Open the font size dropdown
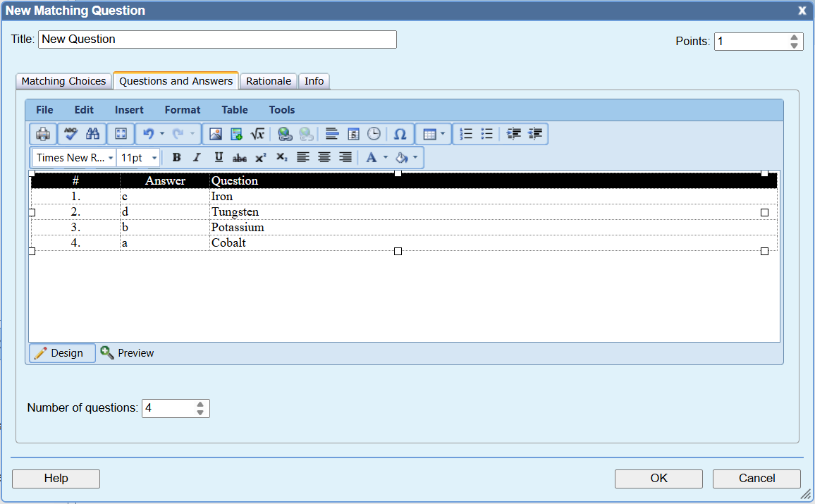The width and height of the screenshot is (815, 504). coord(138,157)
